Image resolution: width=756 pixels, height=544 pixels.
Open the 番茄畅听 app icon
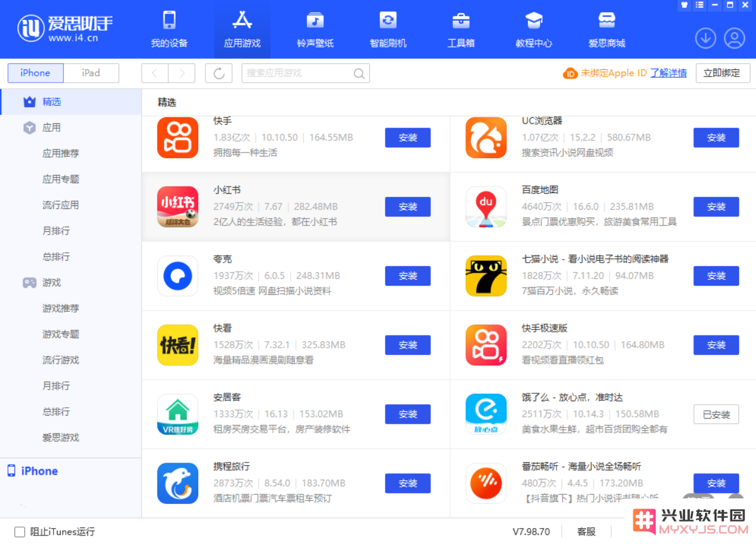pyautogui.click(x=486, y=483)
